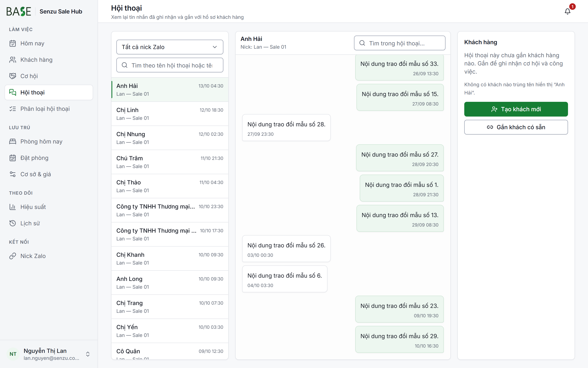Click the BASE logo
Screen dimensions: 588x368
19,11
